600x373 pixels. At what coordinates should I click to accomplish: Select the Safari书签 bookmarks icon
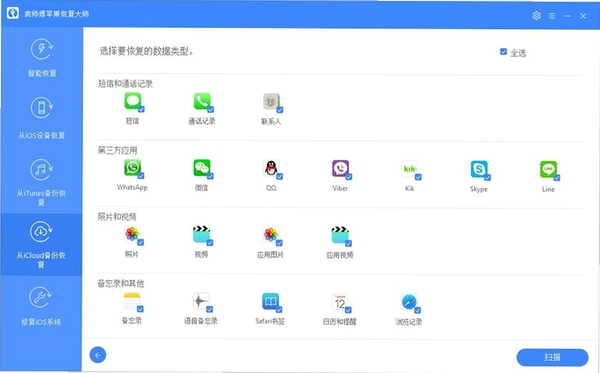[x=271, y=301]
